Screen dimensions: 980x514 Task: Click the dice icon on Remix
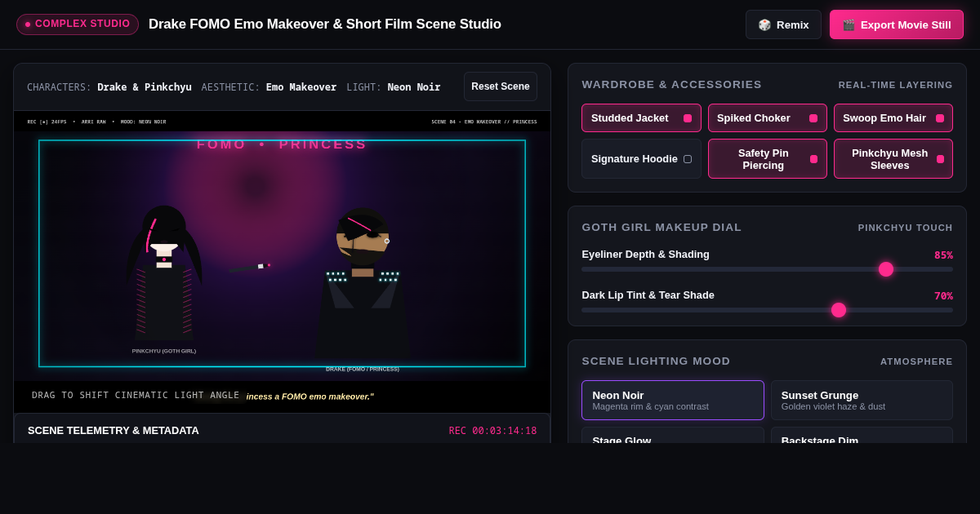764,24
